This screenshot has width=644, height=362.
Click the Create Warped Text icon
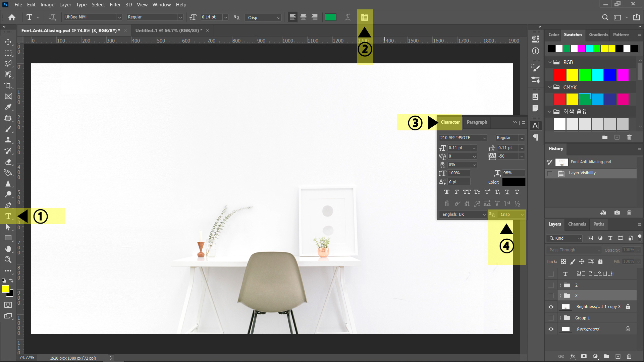point(347,17)
